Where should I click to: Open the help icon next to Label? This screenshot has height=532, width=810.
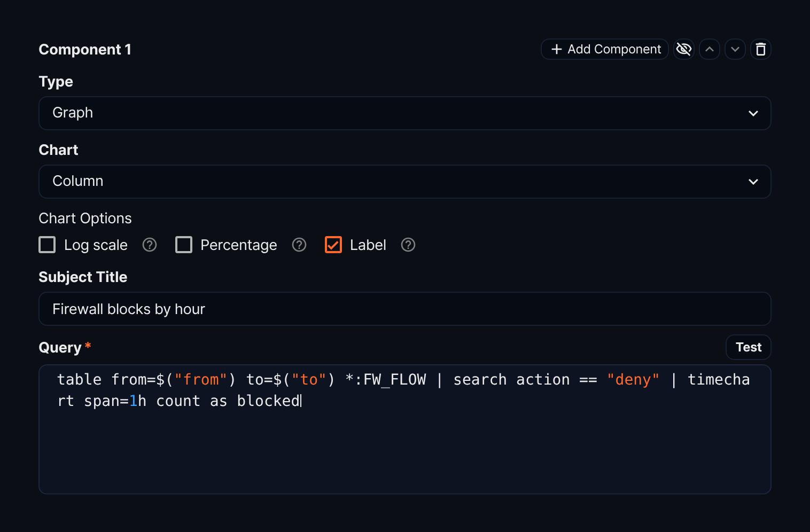(x=408, y=245)
